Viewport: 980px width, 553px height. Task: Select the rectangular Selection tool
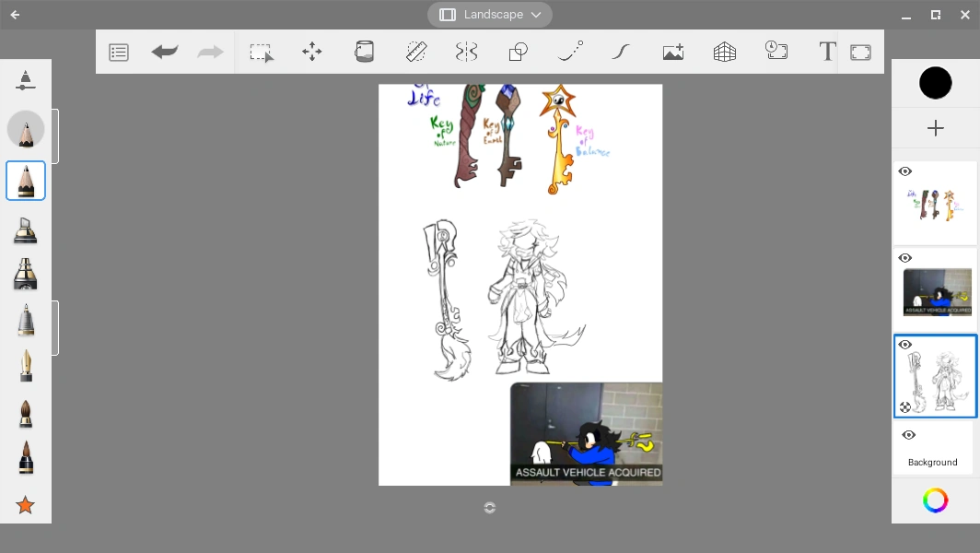(262, 52)
